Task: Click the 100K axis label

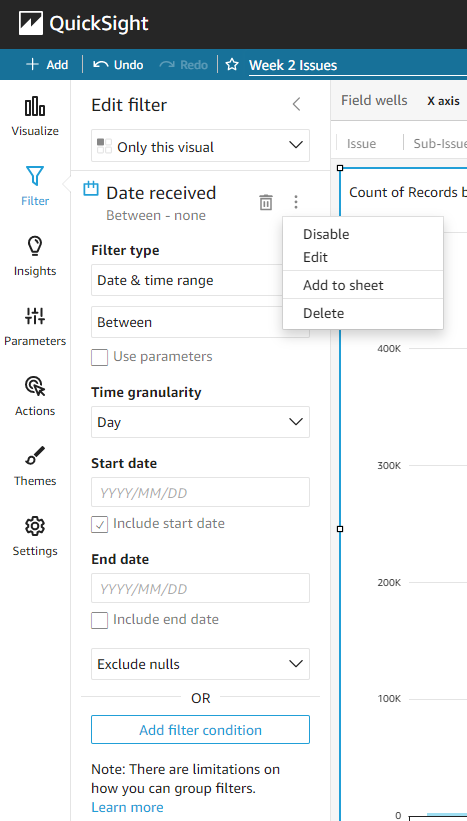Action: coord(389,700)
